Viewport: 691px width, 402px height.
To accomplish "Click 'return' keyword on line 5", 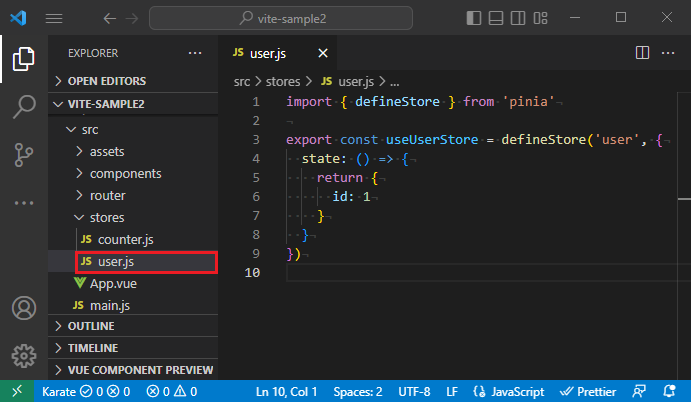I will tap(339, 178).
